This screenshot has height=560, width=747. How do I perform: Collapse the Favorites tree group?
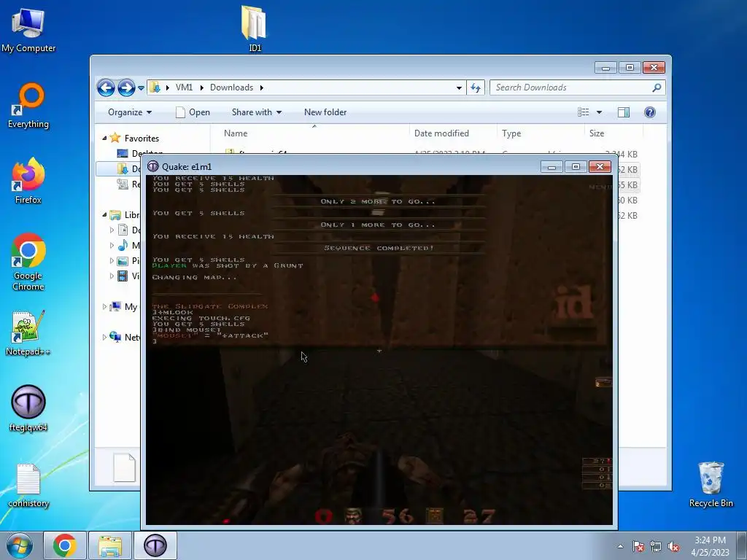pos(104,138)
